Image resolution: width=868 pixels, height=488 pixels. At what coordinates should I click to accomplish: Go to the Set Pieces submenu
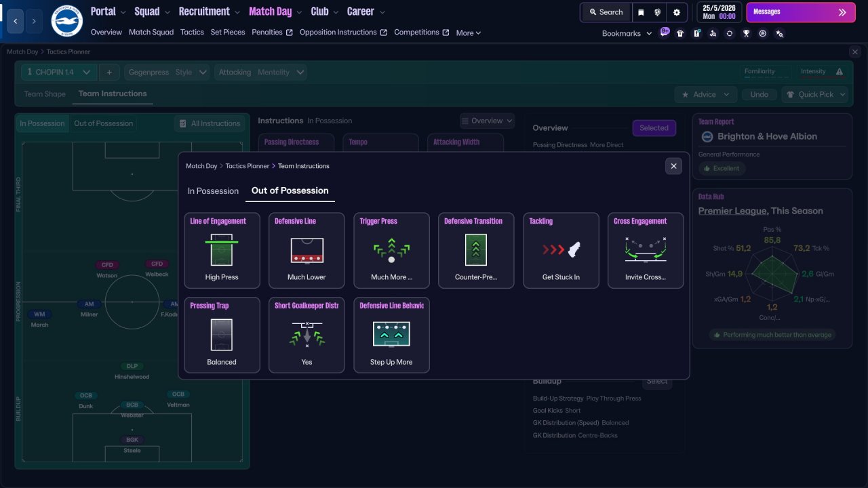228,32
